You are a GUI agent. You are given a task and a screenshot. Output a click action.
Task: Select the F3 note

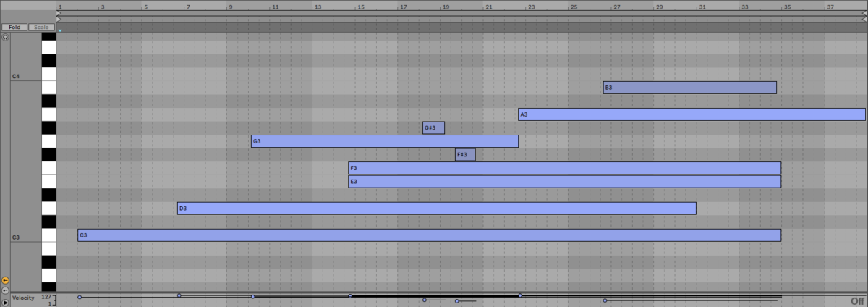(565, 168)
